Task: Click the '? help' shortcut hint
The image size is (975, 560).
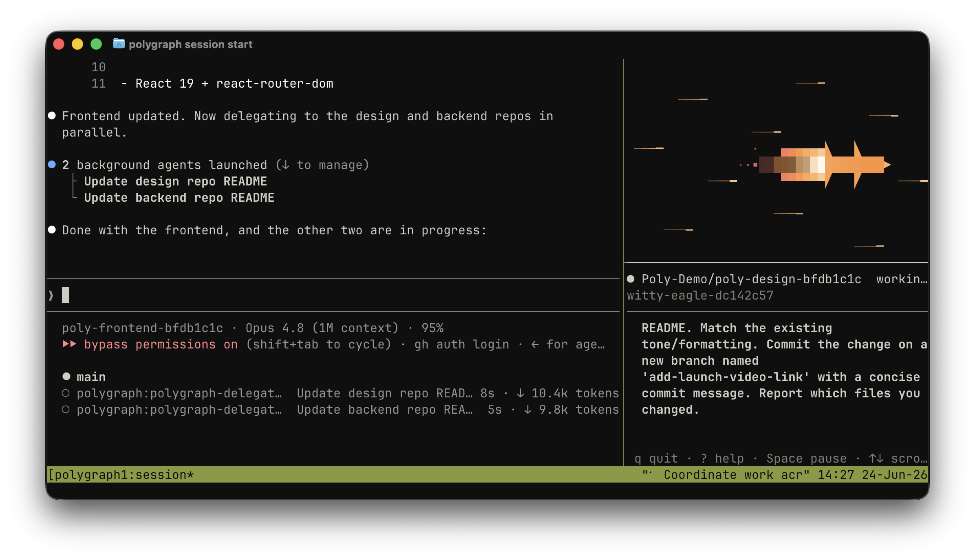Action: pyautogui.click(x=722, y=459)
